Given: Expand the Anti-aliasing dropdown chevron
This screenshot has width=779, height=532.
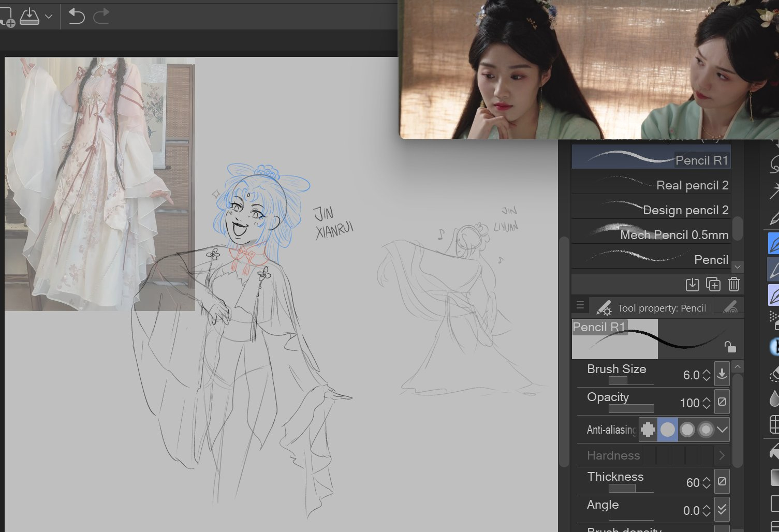Looking at the screenshot, I should pos(722,430).
